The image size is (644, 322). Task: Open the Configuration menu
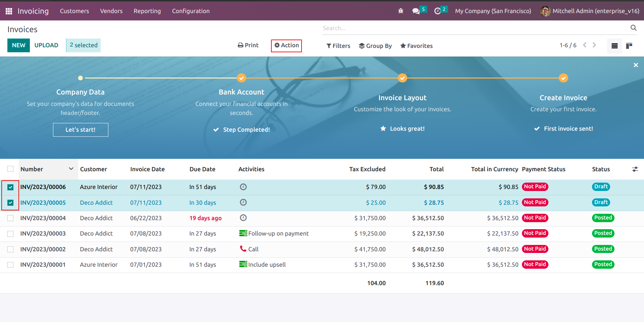click(x=191, y=11)
